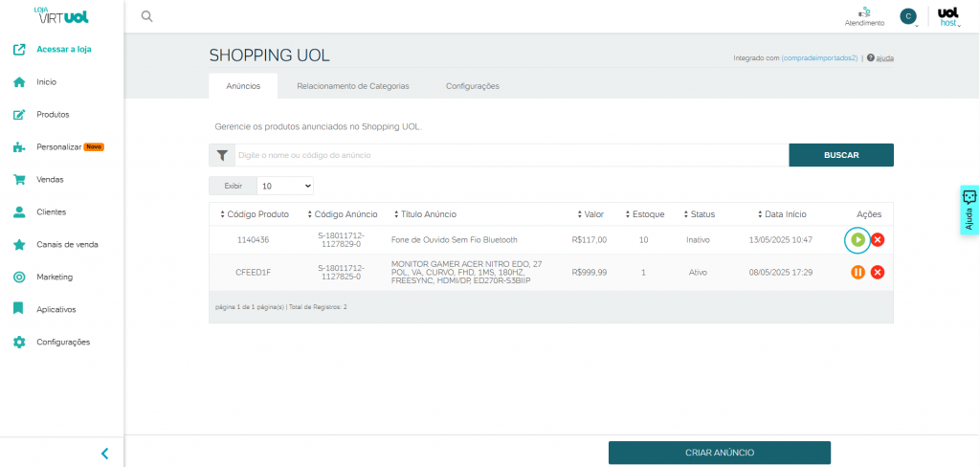Screen dimensions: 980x467
Task: Click date 13/05/2025 10:47
Action: pyautogui.click(x=781, y=239)
